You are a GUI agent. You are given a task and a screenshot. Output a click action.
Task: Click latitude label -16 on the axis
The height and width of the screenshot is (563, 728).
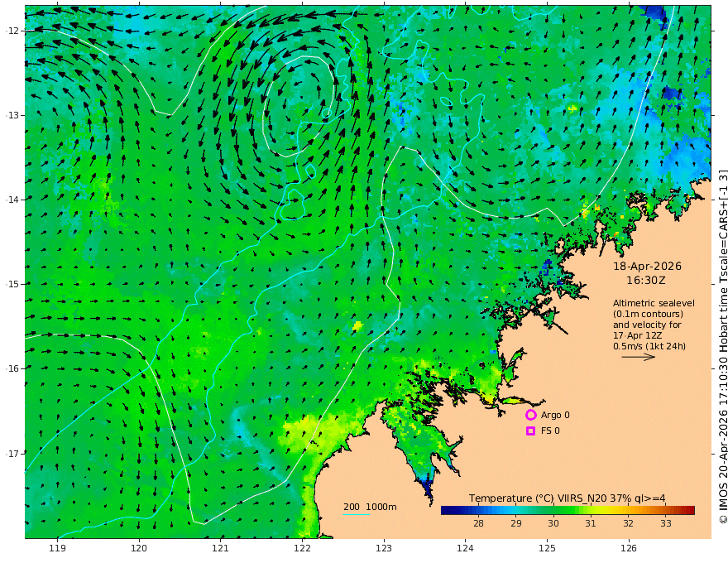coord(12,368)
